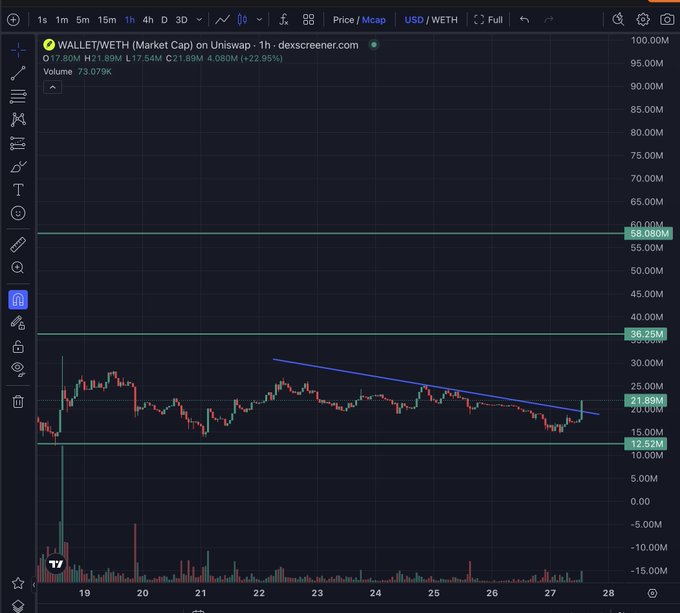The image size is (680, 613).
Task: Select the XABCD pattern tool
Action: pos(18,120)
